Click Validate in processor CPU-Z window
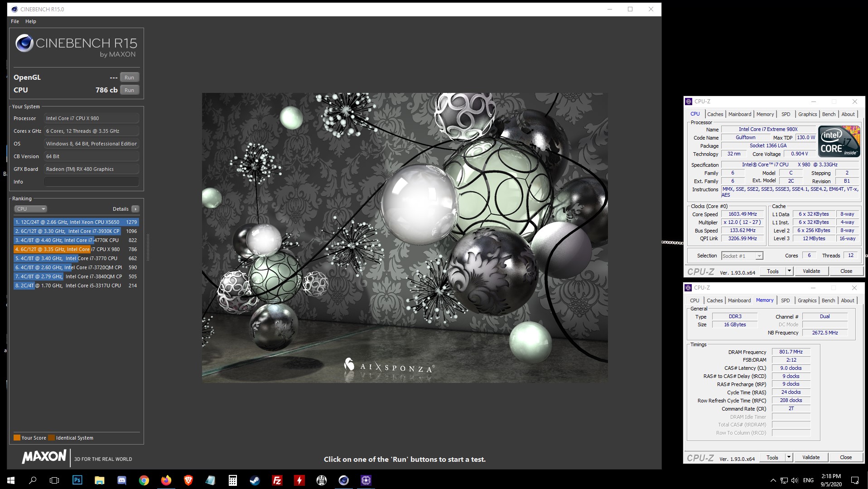 811,271
